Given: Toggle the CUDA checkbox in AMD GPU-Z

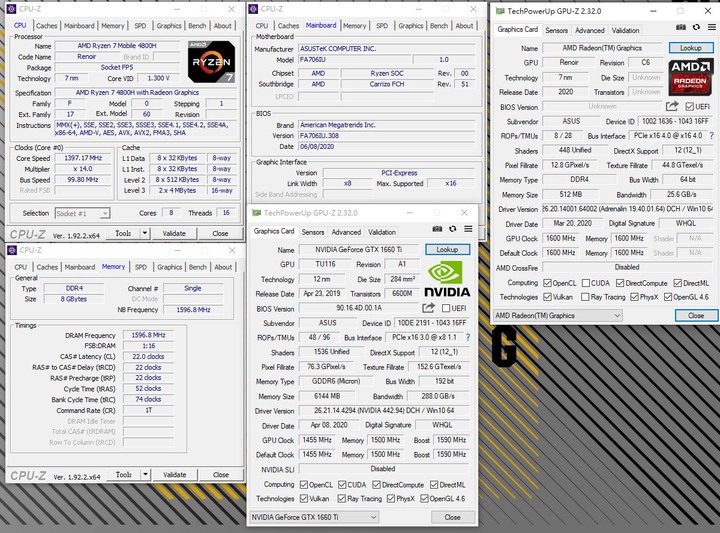Looking at the screenshot, I should coord(585,283).
